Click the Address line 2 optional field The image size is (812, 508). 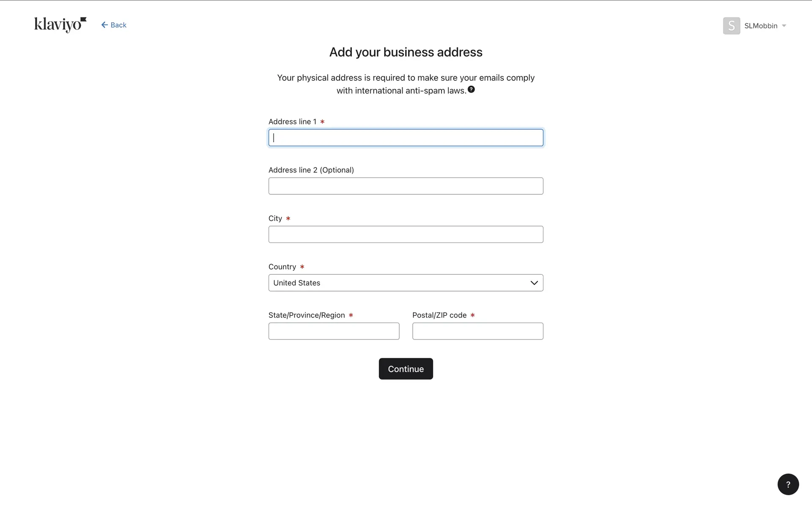[x=406, y=186]
